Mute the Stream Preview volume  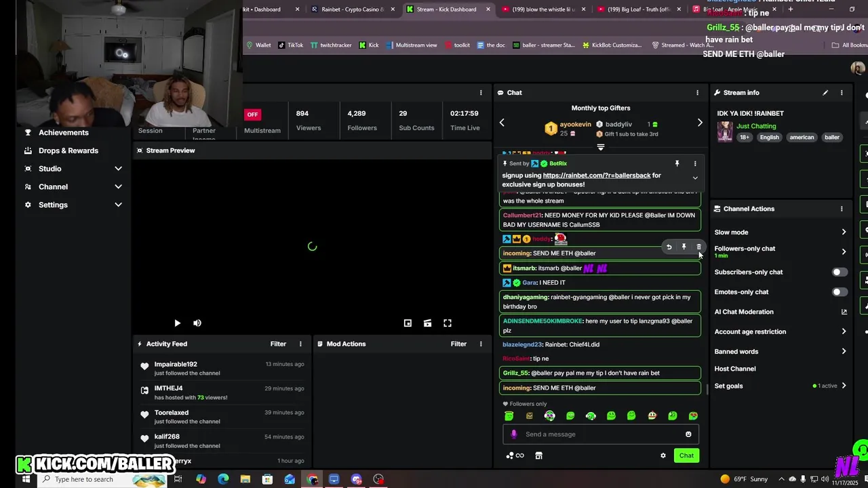(197, 323)
